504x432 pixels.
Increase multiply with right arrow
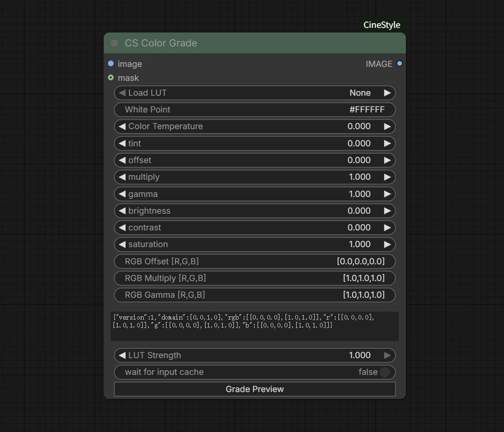[387, 177]
